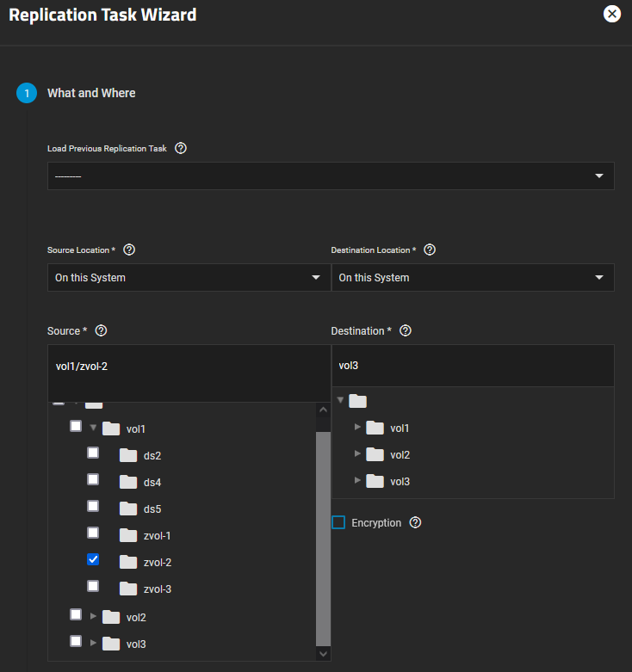
Task: Click step 1 What and Where circle
Action: click(x=27, y=93)
